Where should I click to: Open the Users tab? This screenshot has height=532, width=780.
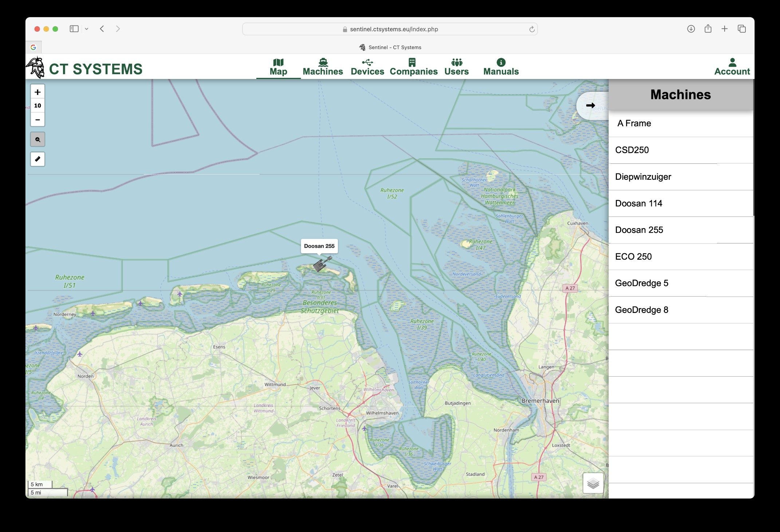456,67
